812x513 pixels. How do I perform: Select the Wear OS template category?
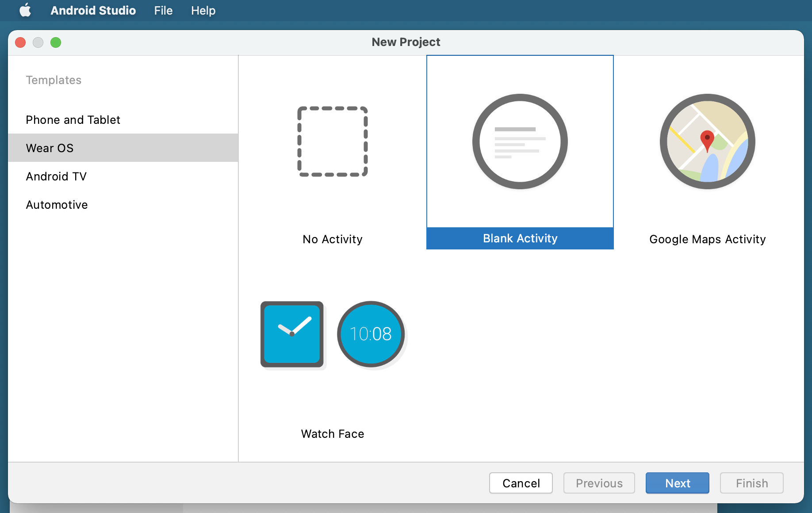click(123, 148)
